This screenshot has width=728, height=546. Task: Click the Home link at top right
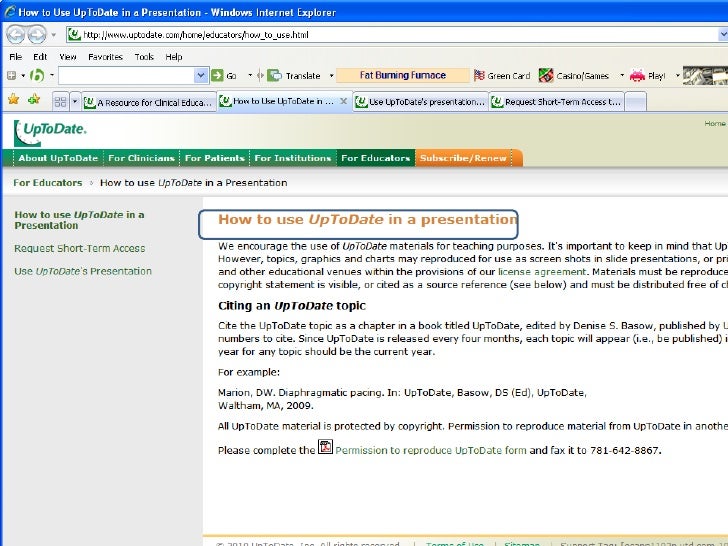pyautogui.click(x=715, y=124)
